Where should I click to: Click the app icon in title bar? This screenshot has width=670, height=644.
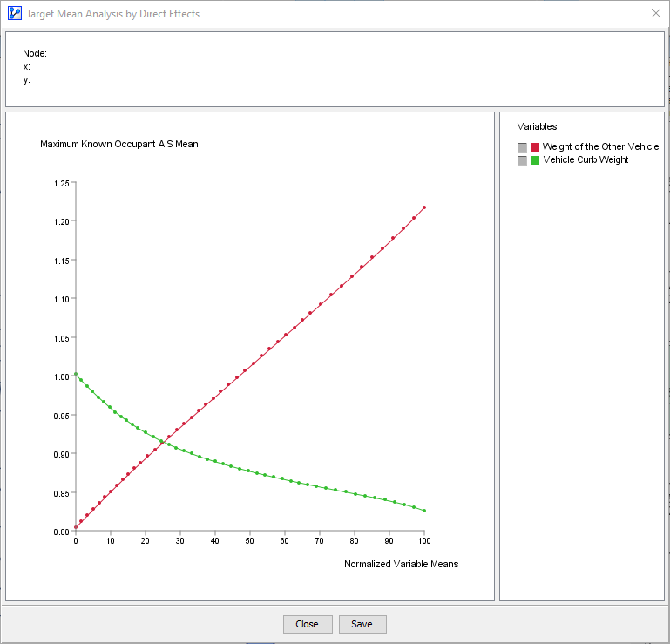point(15,13)
